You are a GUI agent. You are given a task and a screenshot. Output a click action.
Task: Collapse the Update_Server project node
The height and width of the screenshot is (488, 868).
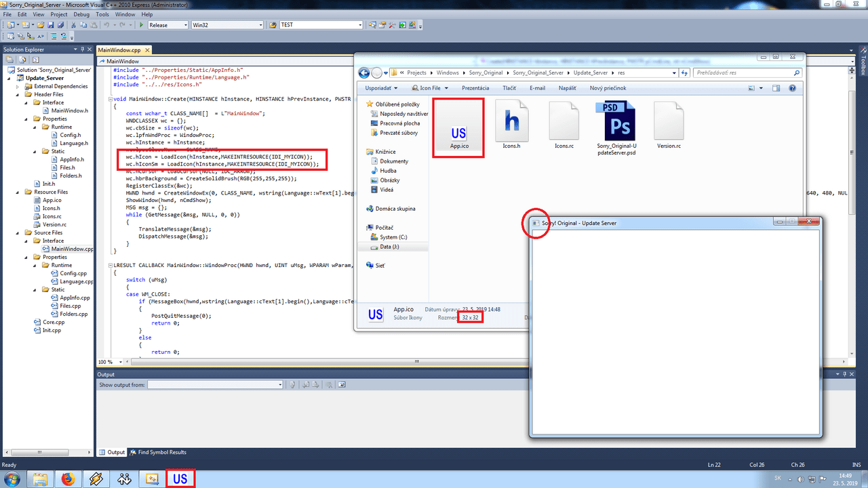(9, 77)
